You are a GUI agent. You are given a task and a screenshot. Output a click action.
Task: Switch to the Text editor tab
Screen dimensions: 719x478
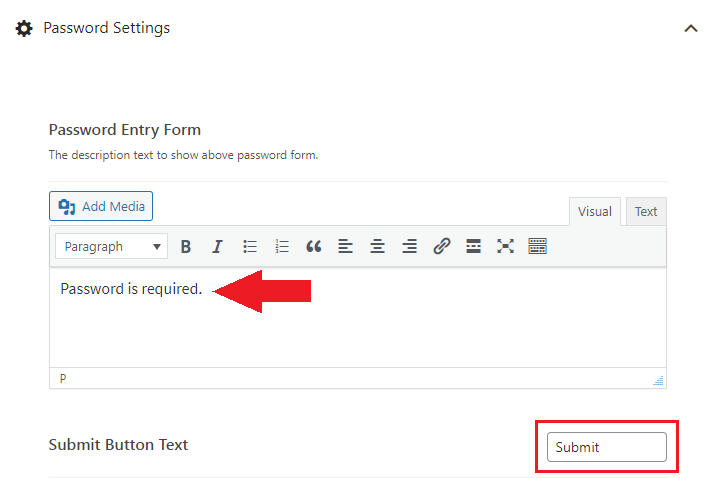point(646,211)
